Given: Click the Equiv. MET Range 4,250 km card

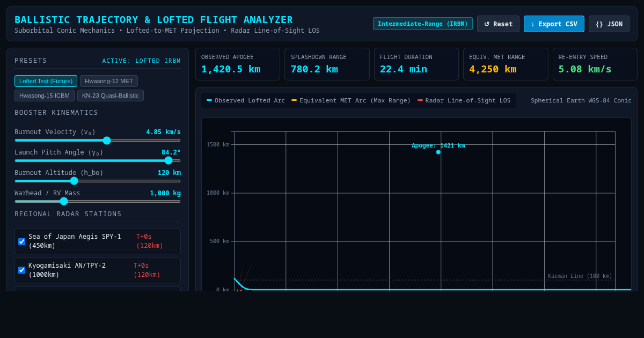Looking at the screenshot, I should [x=506, y=64].
